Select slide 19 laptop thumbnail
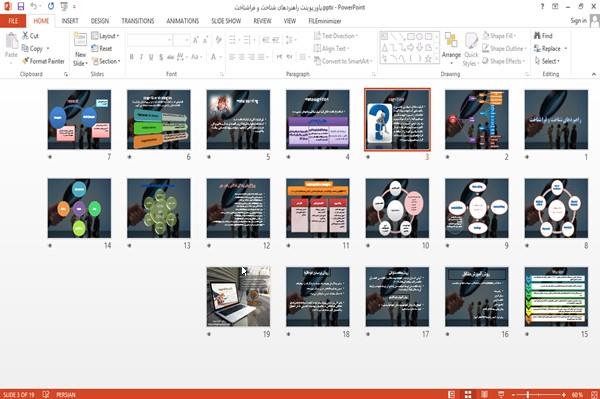600x399 pixels. [238, 296]
